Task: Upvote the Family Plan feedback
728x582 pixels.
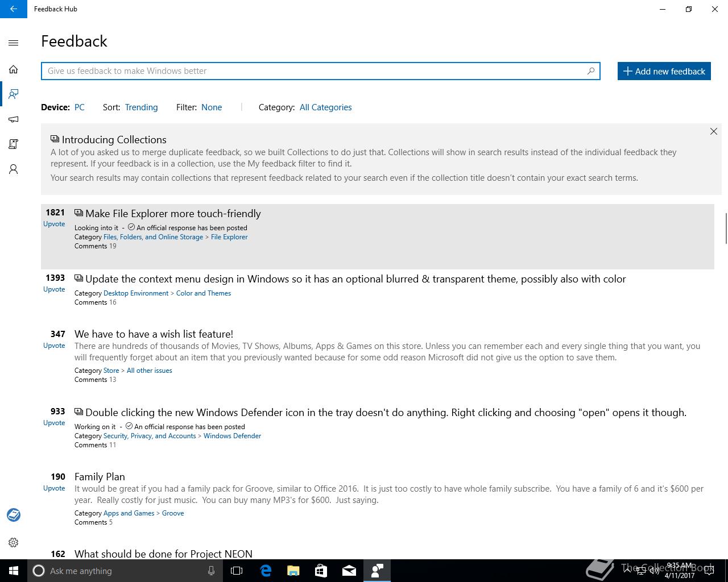Action: 54,488
